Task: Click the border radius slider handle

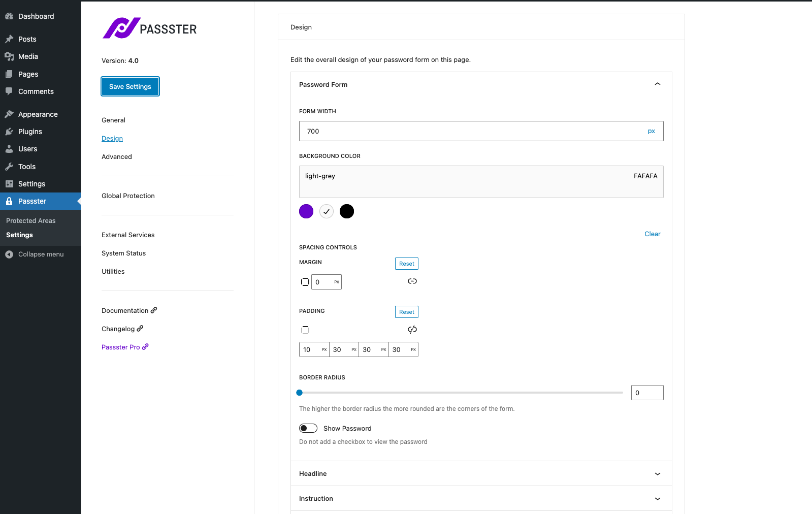Action: coord(300,393)
